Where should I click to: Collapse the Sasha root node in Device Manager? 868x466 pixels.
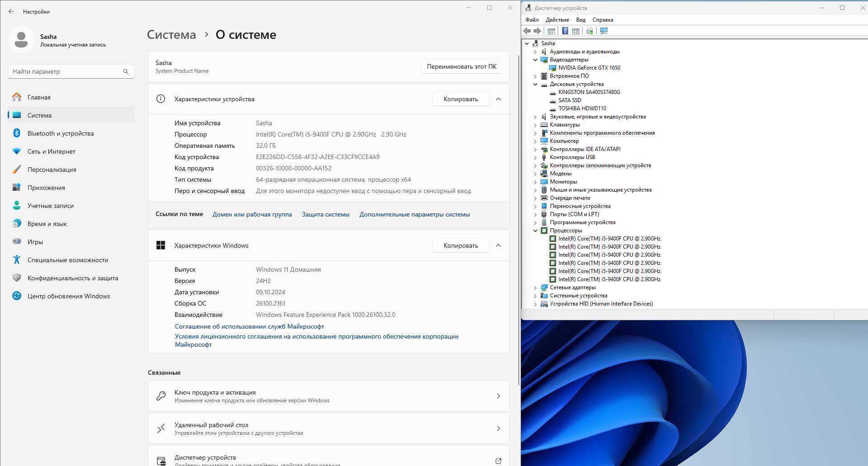527,43
